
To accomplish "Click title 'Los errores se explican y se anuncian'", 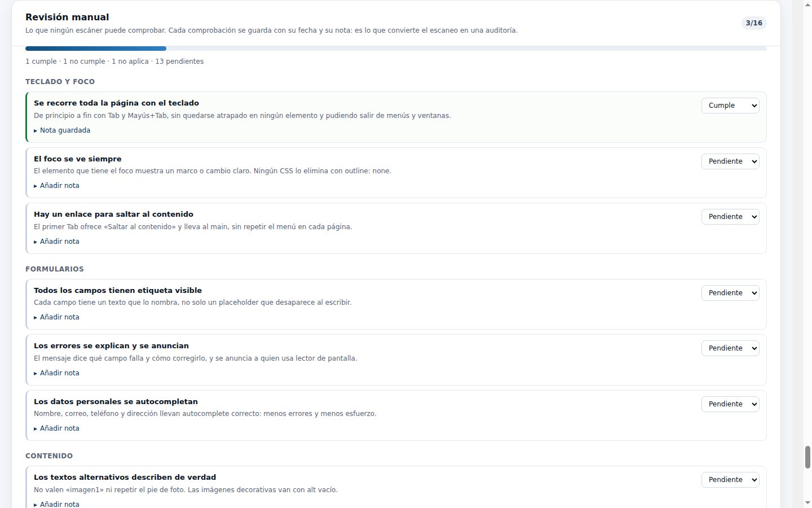I will (x=111, y=346).
